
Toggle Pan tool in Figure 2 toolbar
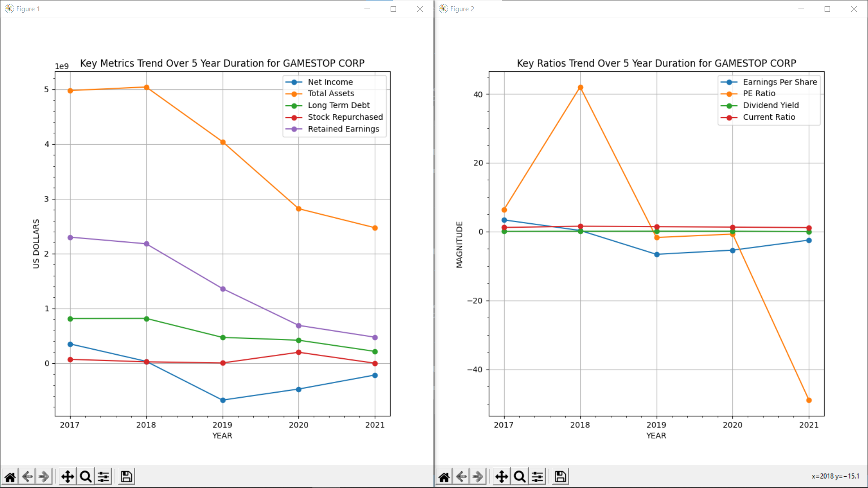tap(501, 477)
